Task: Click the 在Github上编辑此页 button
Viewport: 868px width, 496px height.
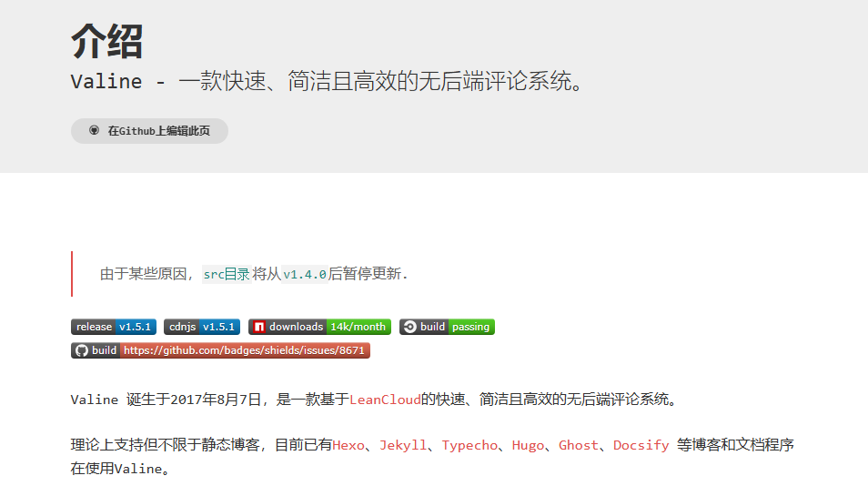Action: (x=149, y=131)
